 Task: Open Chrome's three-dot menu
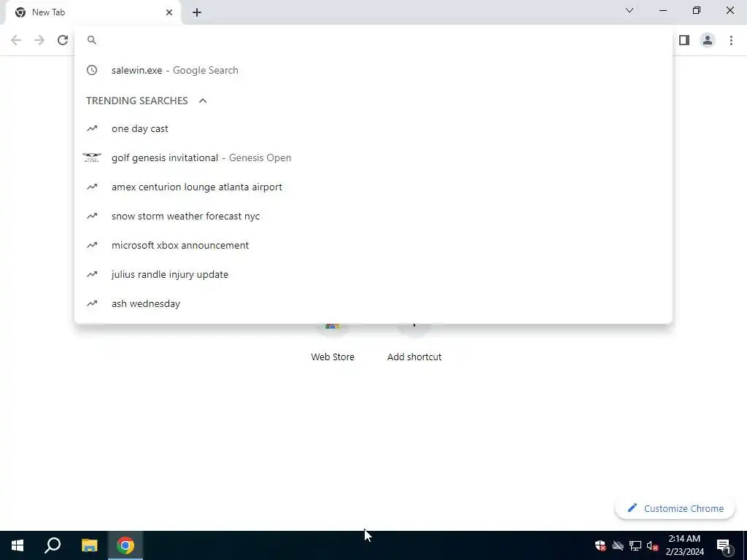(x=731, y=40)
